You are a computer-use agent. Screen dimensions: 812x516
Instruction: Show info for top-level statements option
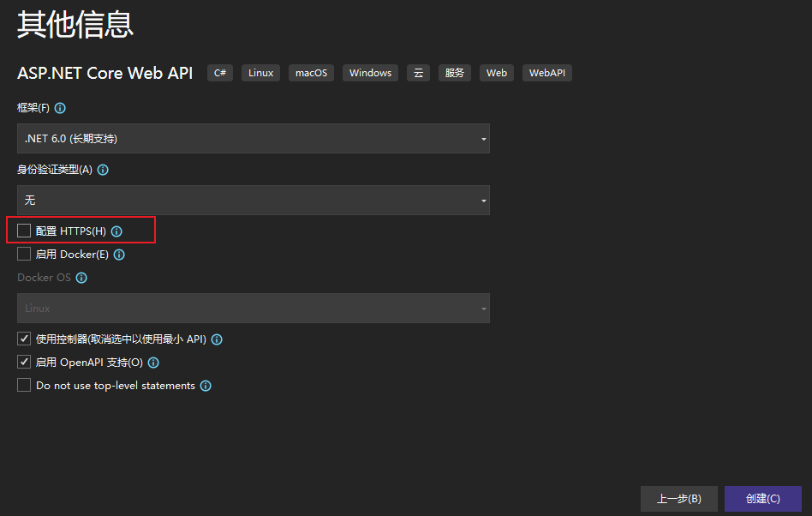pyautogui.click(x=206, y=386)
